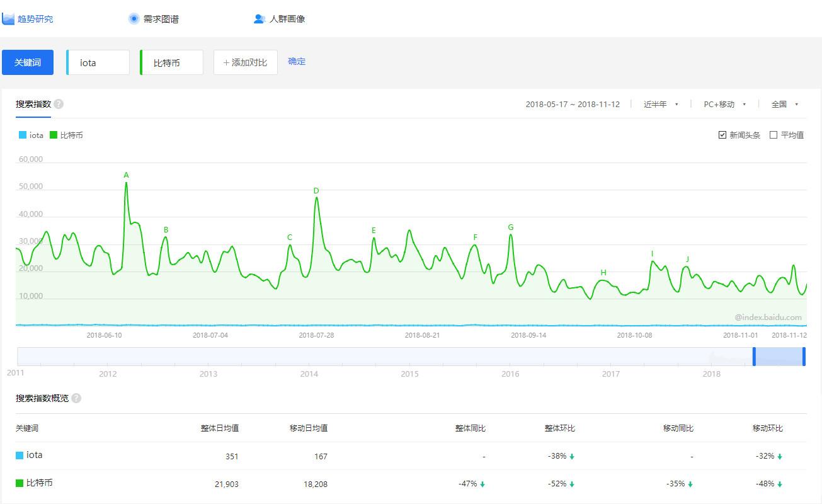822x504 pixels.
Task: Click news marker C on the chart
Action: tap(290, 238)
